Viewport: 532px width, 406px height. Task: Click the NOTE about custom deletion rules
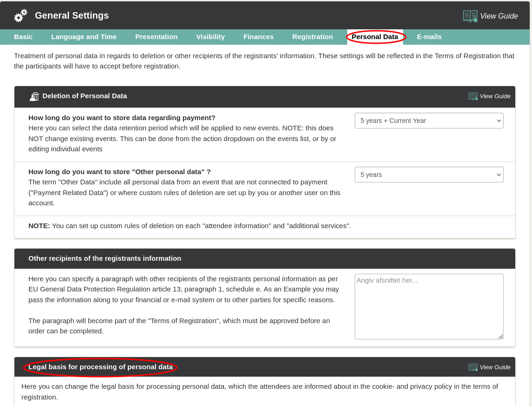189,226
